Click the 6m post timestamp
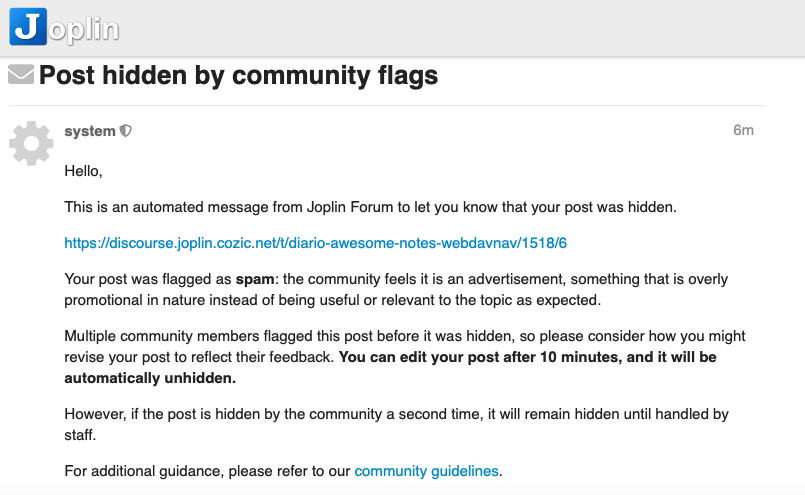Image resolution: width=805 pixels, height=495 pixels. click(x=742, y=130)
